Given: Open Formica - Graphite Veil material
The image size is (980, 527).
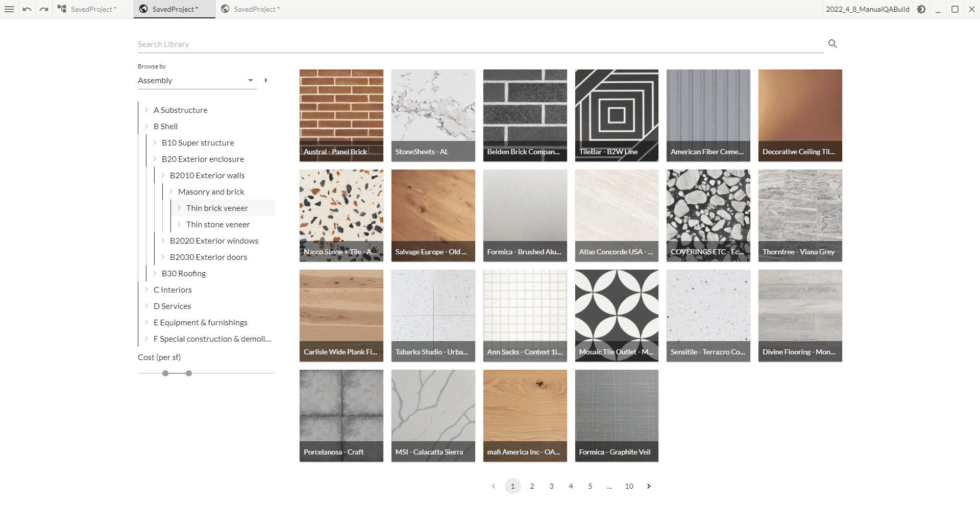Looking at the screenshot, I should (x=617, y=416).
